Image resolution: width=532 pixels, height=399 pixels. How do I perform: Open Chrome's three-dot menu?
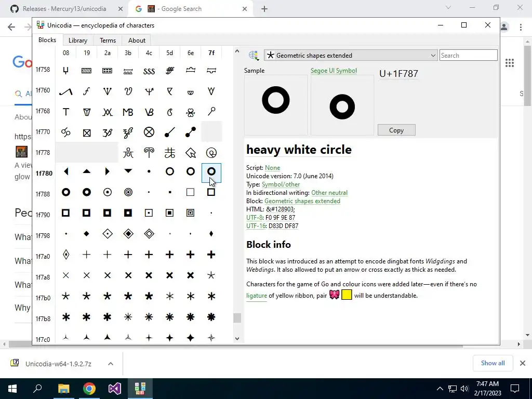[x=521, y=27]
